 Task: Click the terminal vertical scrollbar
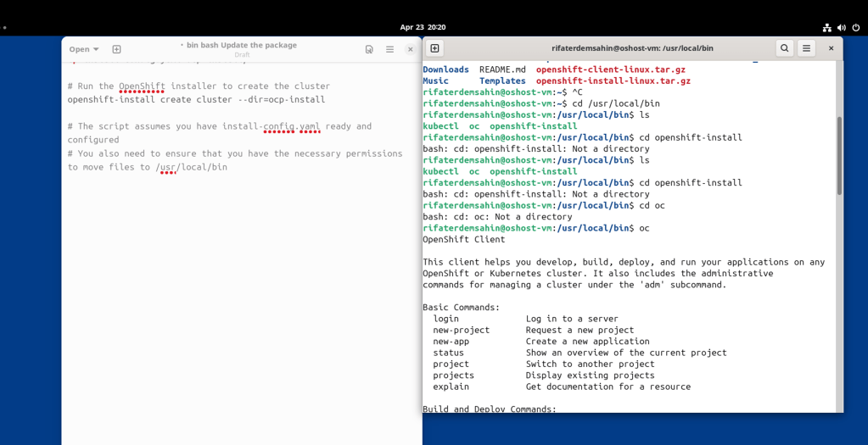[839, 155]
